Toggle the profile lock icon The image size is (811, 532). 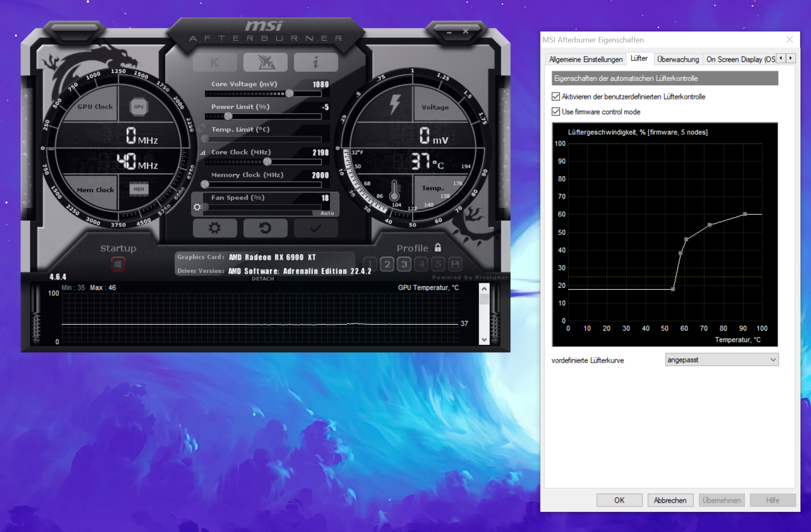click(438, 247)
